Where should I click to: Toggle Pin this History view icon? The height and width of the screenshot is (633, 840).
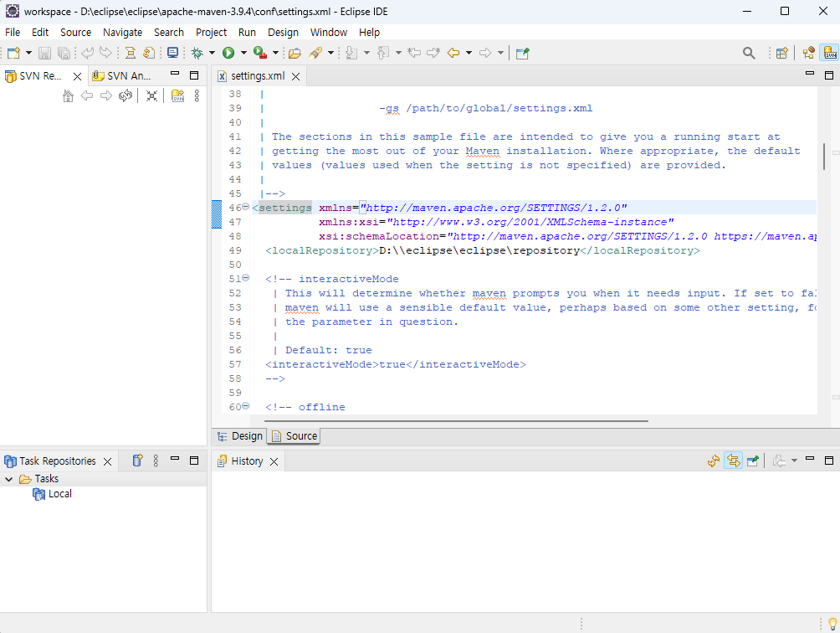(x=753, y=461)
